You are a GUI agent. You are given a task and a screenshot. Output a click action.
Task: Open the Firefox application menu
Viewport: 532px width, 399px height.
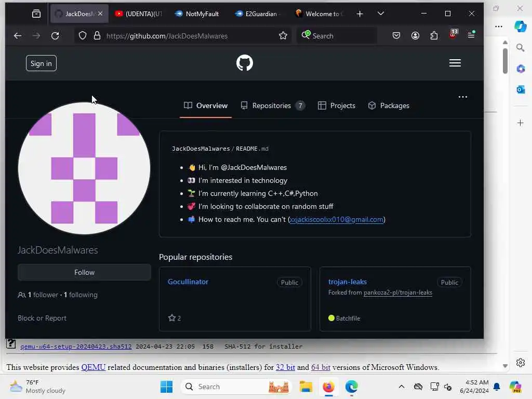(471, 35)
